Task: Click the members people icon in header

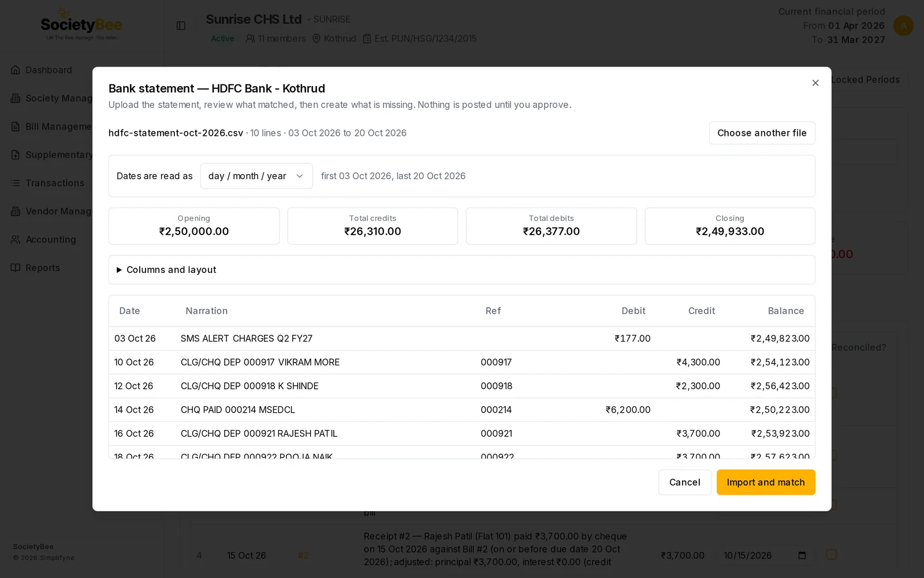Action: click(250, 39)
